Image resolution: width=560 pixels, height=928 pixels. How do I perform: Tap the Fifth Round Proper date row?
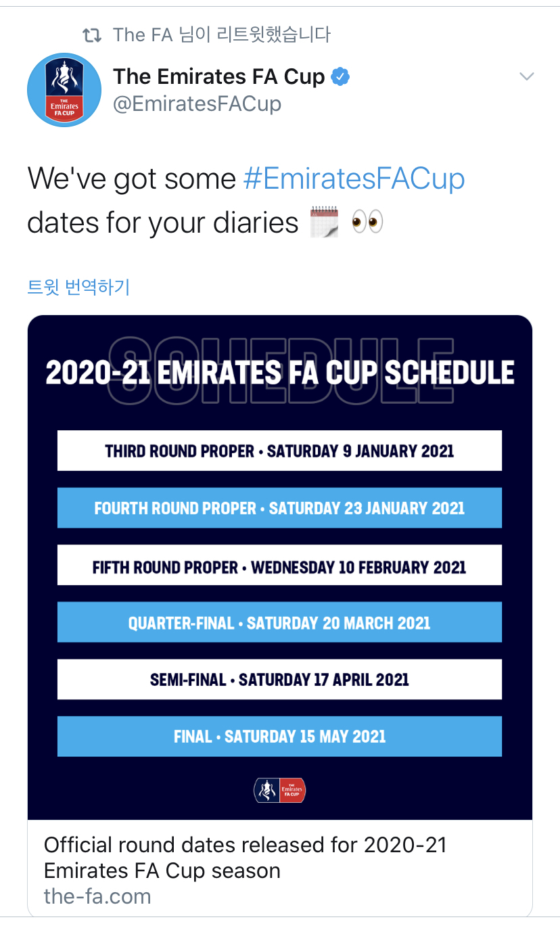tap(279, 565)
